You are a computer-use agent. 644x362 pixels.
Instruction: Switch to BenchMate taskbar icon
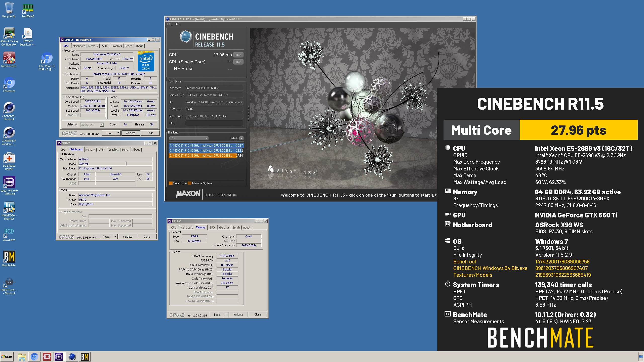tap(85, 357)
